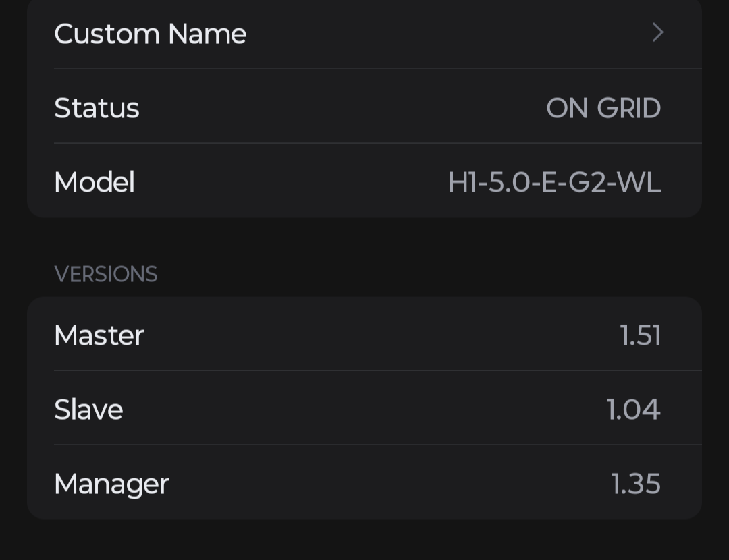Select the Manager version row label
Image resolution: width=729 pixels, height=560 pixels.
[x=111, y=484]
